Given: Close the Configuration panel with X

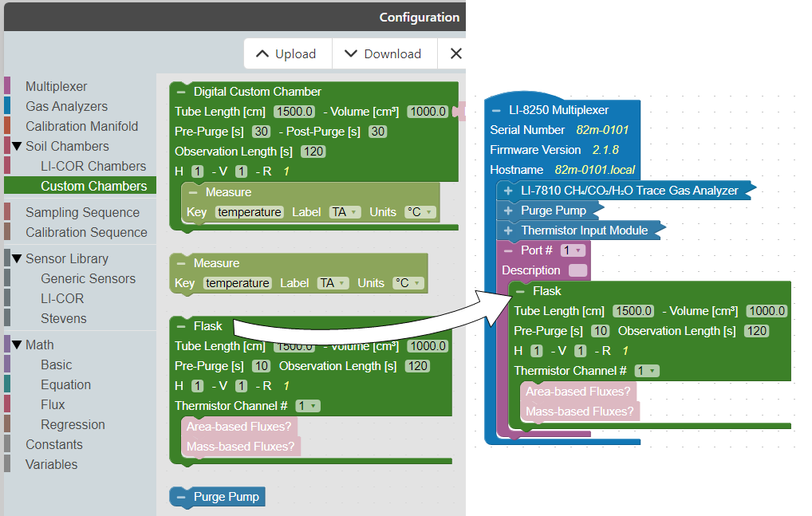Looking at the screenshot, I should click(x=455, y=53).
